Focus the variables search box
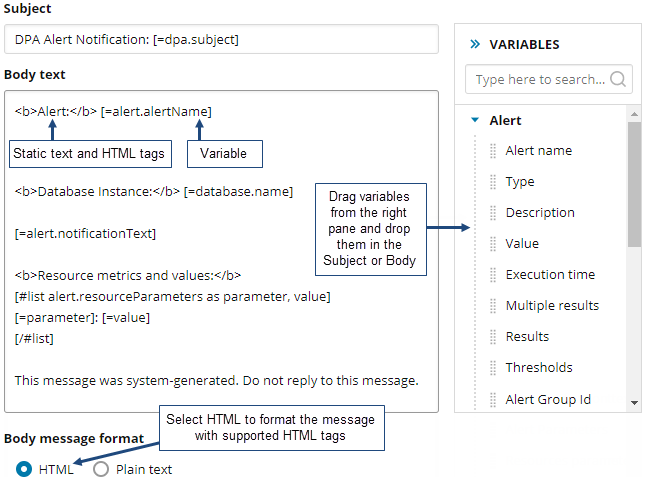 pos(540,79)
